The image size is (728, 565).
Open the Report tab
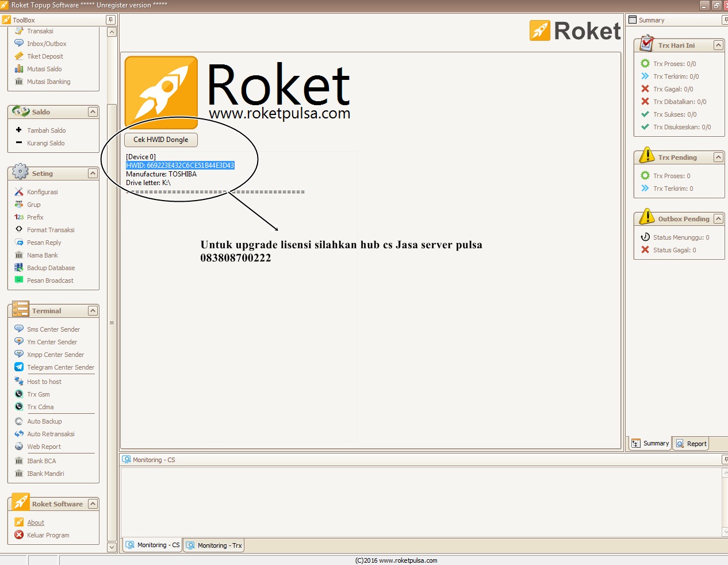pos(691,443)
